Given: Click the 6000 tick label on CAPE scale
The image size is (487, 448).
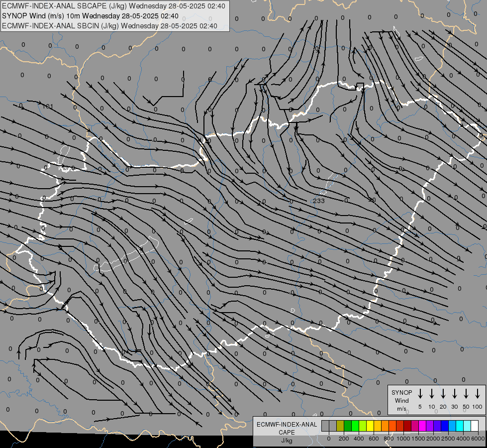Looking at the screenshot, I should (478, 439).
